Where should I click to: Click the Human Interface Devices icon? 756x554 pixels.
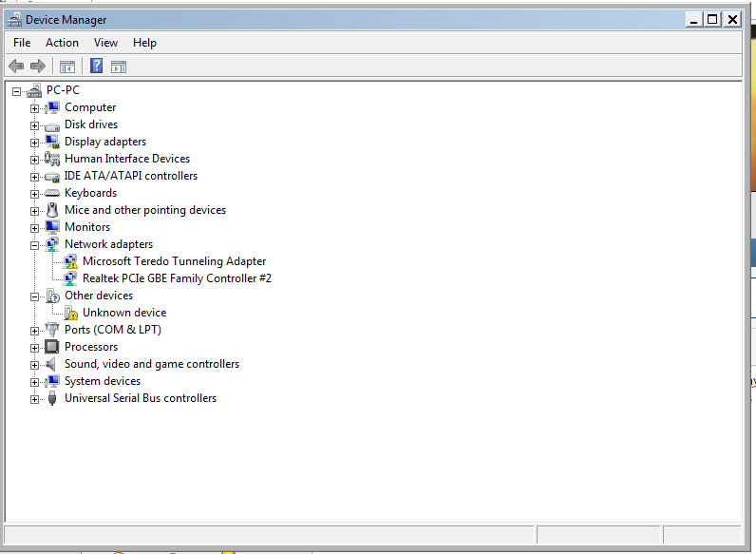pos(52,159)
